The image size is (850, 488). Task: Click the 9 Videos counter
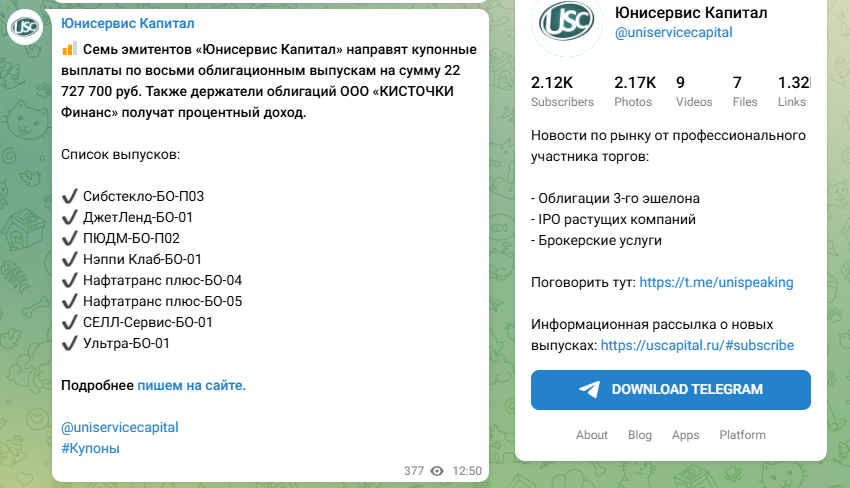click(x=694, y=91)
